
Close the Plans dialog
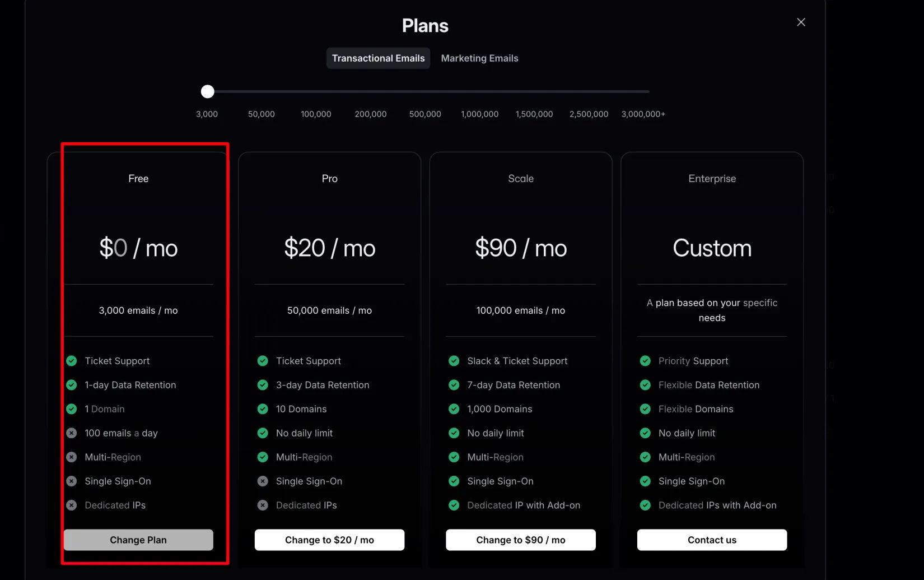pyautogui.click(x=801, y=22)
